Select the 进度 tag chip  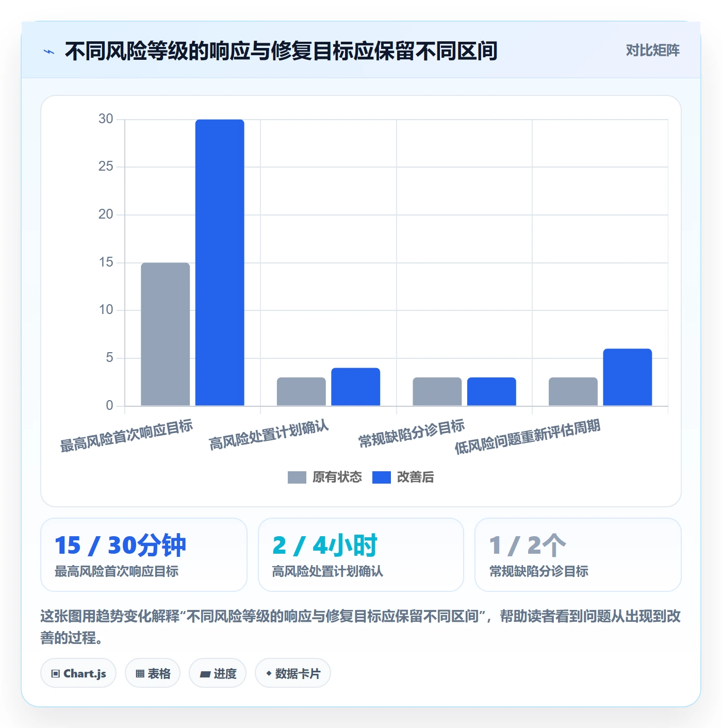click(218, 673)
